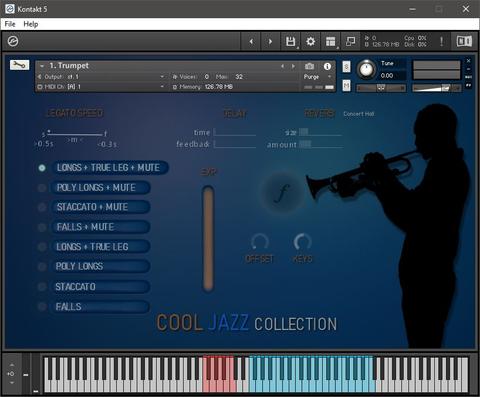Open the Output st. 1 dropdown

(x=102, y=77)
